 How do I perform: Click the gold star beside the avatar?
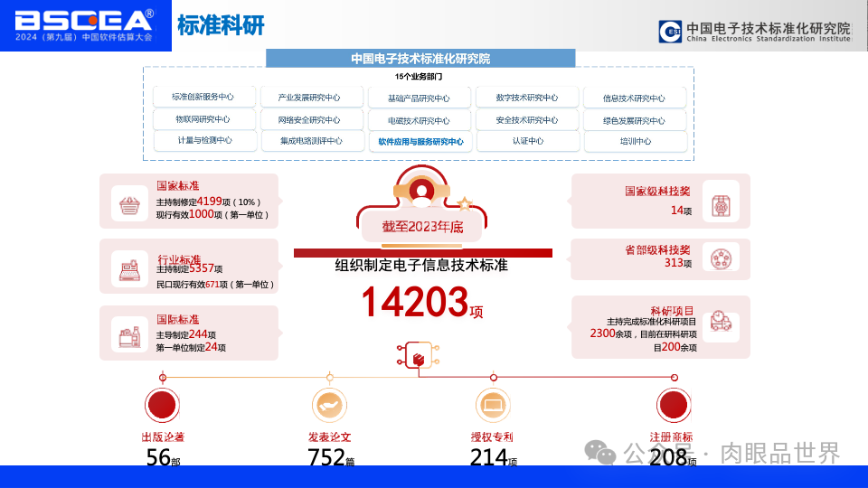(465, 203)
